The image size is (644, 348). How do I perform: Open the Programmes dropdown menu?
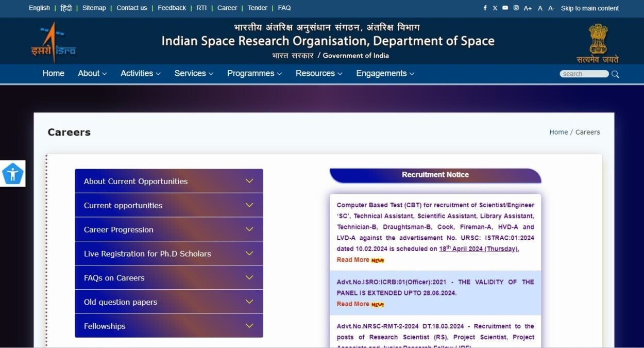click(x=255, y=73)
